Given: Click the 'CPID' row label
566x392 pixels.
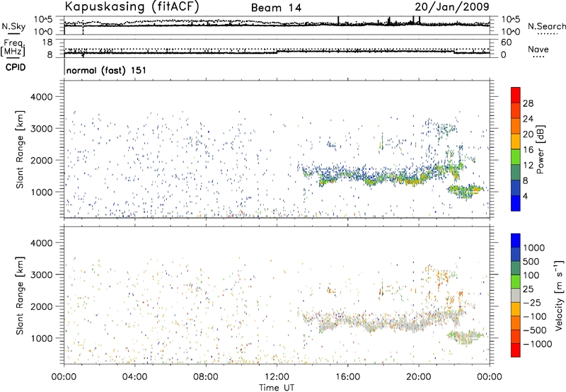Looking at the screenshot, I should coord(16,67).
